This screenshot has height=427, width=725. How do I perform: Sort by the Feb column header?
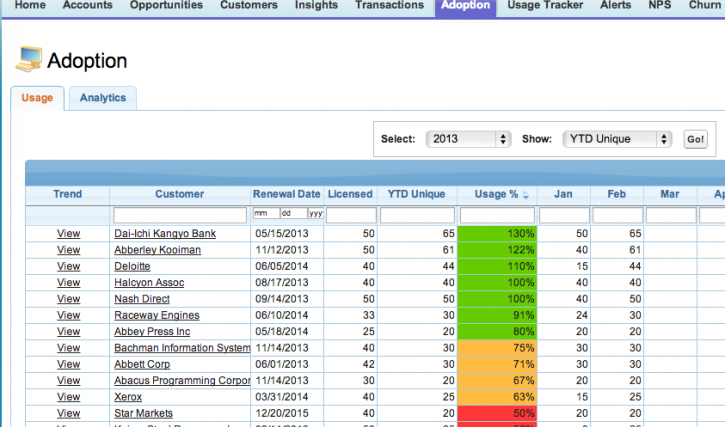(x=616, y=194)
